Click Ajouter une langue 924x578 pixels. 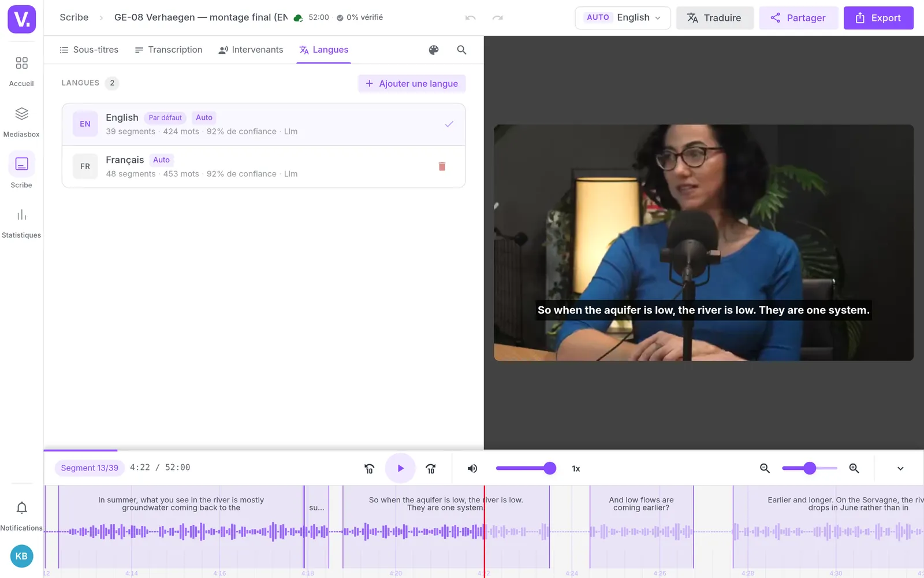tap(412, 83)
